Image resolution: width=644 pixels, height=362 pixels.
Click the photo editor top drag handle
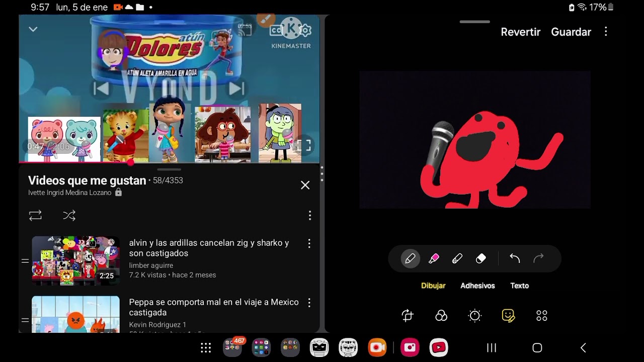(x=474, y=22)
